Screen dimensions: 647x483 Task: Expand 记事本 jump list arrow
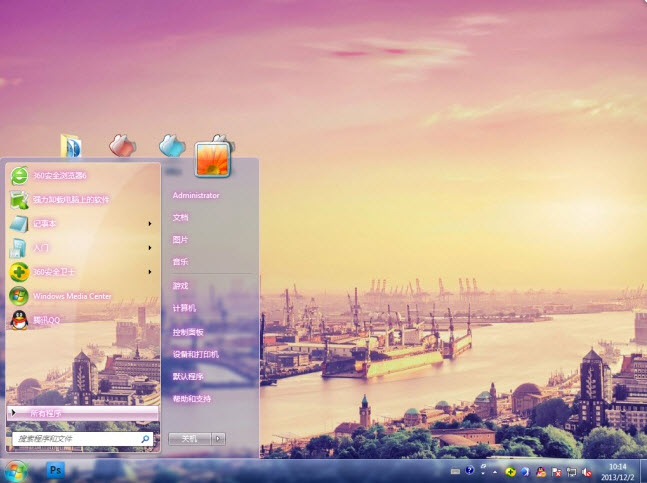(150, 224)
